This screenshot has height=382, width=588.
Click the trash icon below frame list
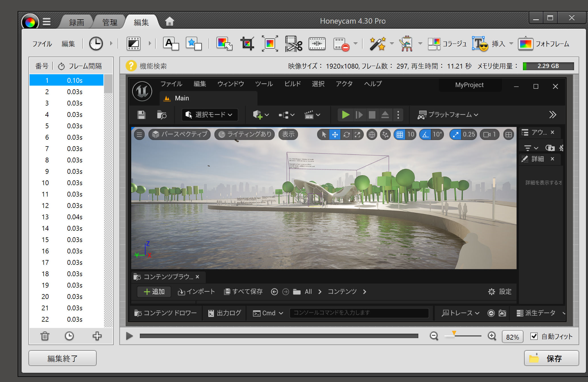45,336
